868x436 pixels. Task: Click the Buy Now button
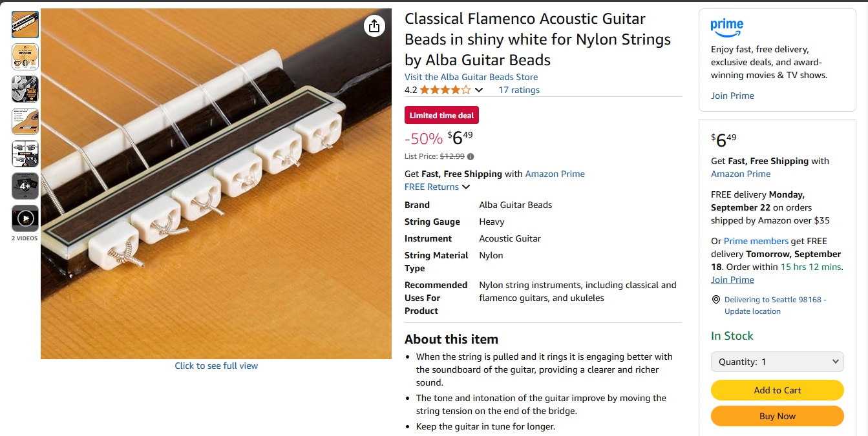click(777, 416)
